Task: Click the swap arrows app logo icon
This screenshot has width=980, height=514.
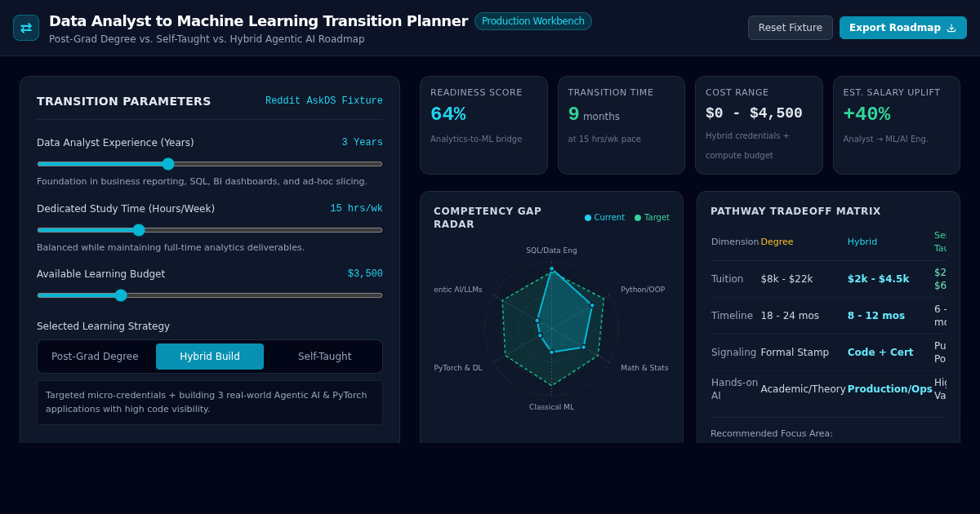Action: coord(26,28)
